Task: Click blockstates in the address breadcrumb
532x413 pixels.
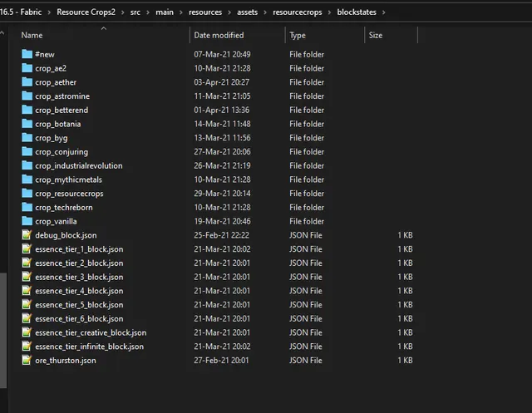Action: coord(357,12)
